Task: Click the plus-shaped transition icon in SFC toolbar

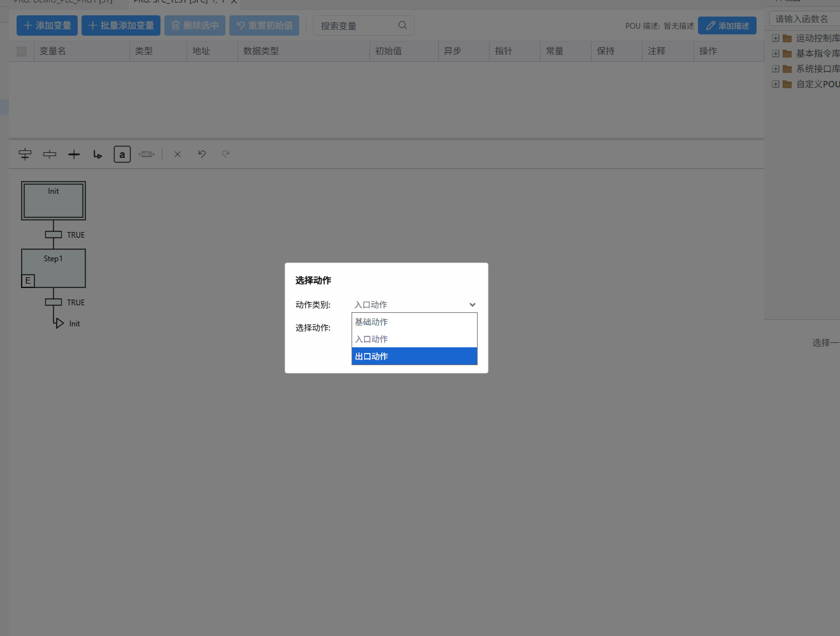Action: click(x=74, y=154)
